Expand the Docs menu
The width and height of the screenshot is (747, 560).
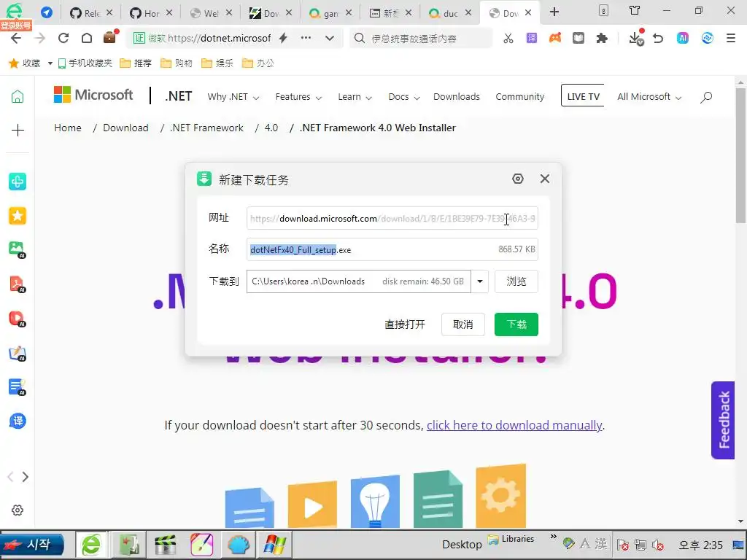tap(404, 97)
